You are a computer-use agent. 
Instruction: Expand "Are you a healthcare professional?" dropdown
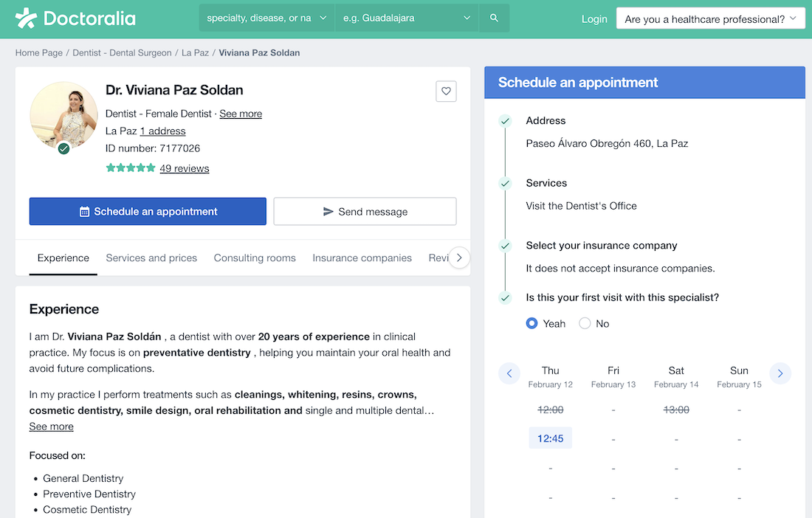pyautogui.click(x=710, y=19)
